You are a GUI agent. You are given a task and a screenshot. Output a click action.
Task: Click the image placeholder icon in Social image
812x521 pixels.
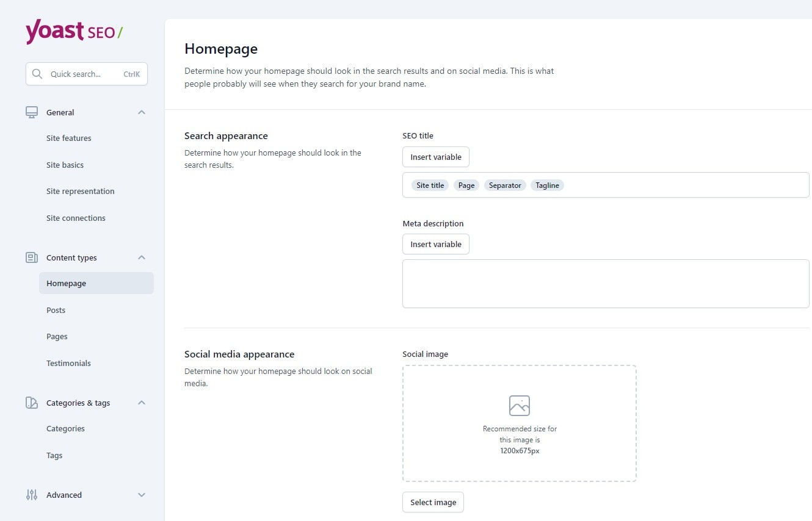coord(520,406)
